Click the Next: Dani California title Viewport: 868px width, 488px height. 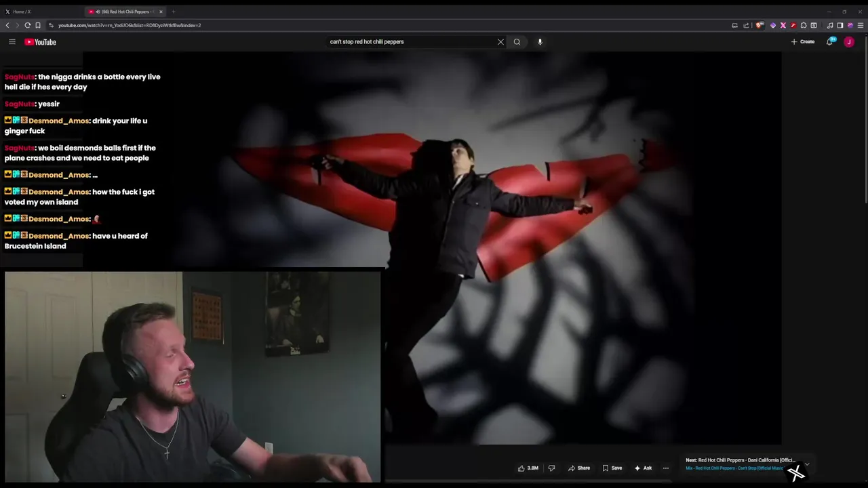pos(747,460)
